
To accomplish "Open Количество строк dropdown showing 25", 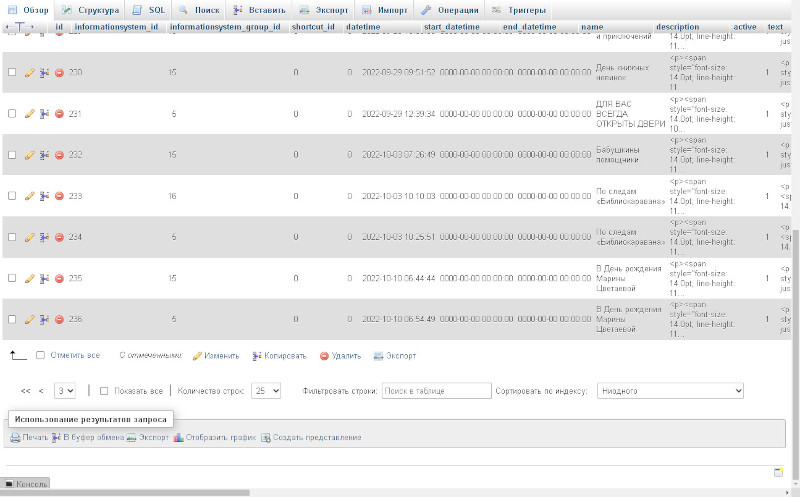I will click(266, 391).
